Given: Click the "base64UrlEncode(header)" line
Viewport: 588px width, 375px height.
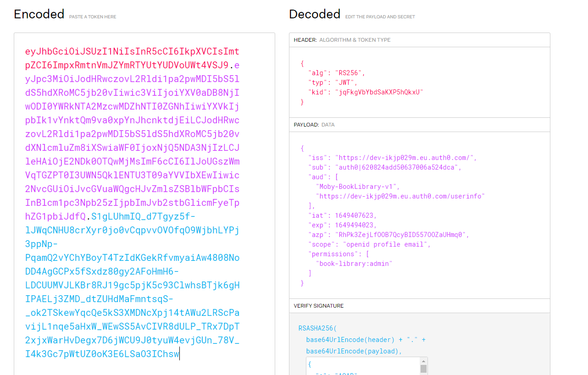Looking at the screenshot, I should point(366,340).
